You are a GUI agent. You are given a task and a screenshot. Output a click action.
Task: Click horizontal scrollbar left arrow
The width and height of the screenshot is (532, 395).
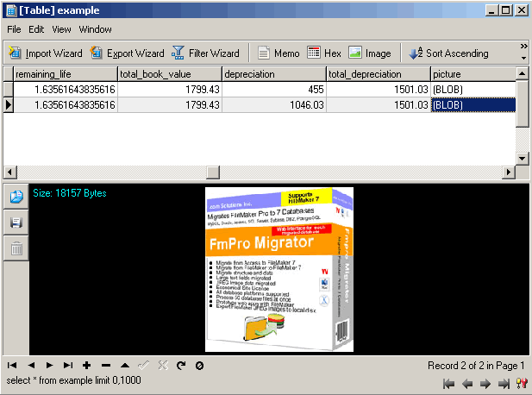pyautogui.click(x=9, y=172)
